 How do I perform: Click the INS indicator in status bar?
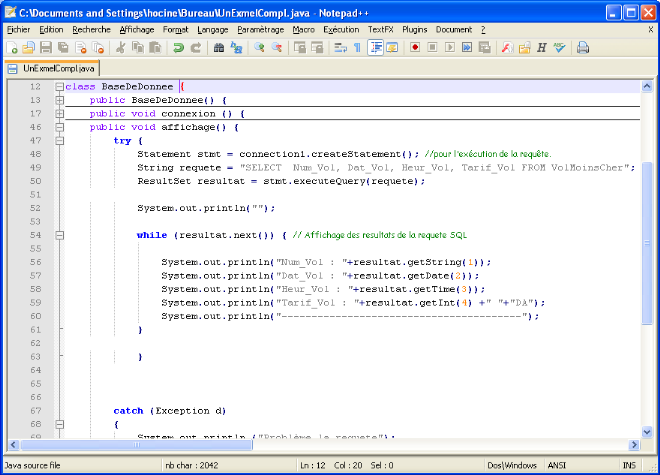pyautogui.click(x=629, y=466)
